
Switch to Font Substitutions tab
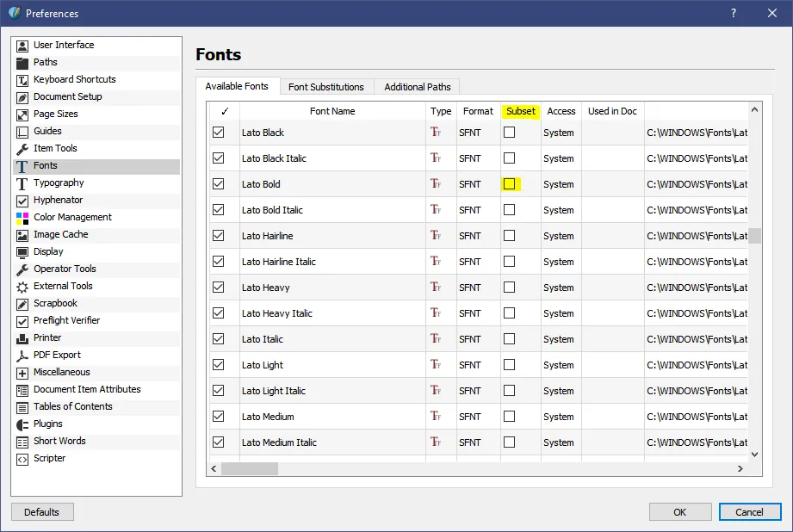coord(326,87)
